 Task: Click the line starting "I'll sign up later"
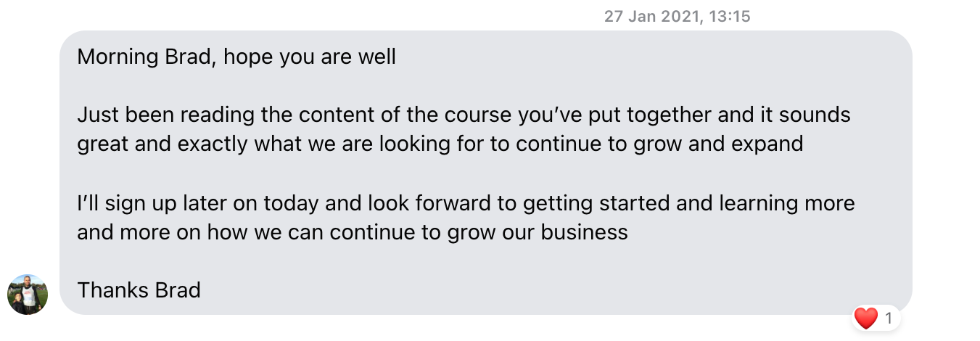(466, 203)
